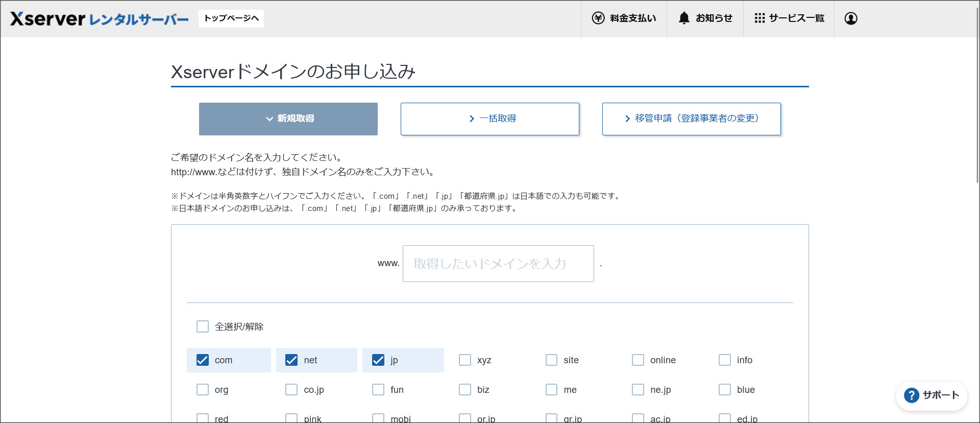Open お知らせ notifications
Image resolution: width=980 pixels, height=423 pixels.
[x=705, y=18]
